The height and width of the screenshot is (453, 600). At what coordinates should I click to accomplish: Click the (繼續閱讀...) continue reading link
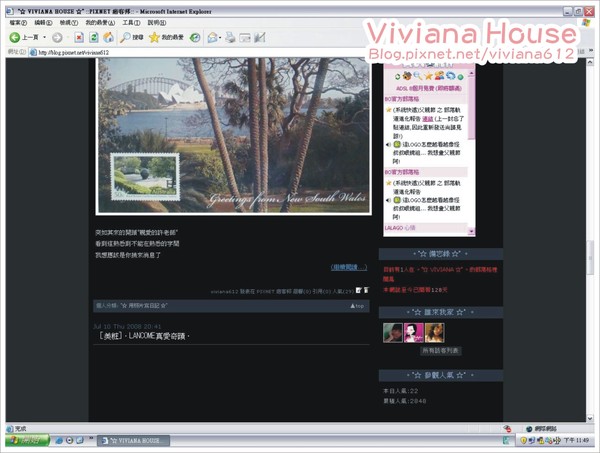349,267
